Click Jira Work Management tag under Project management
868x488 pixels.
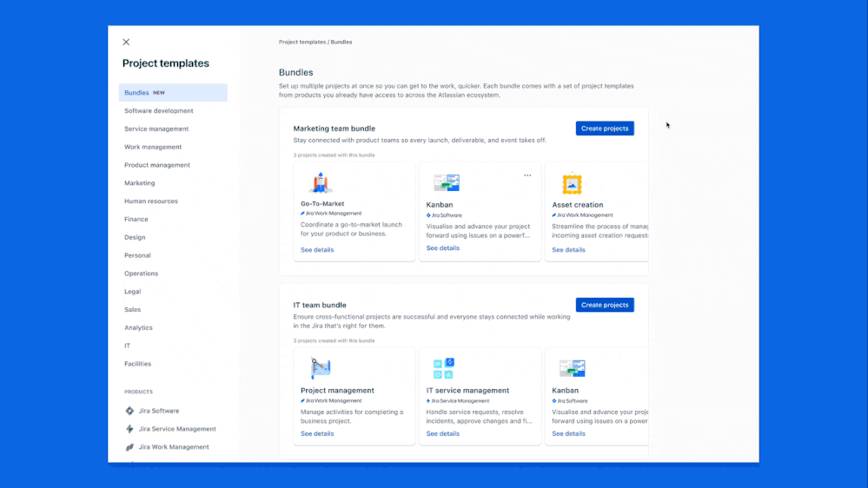[331, 401]
